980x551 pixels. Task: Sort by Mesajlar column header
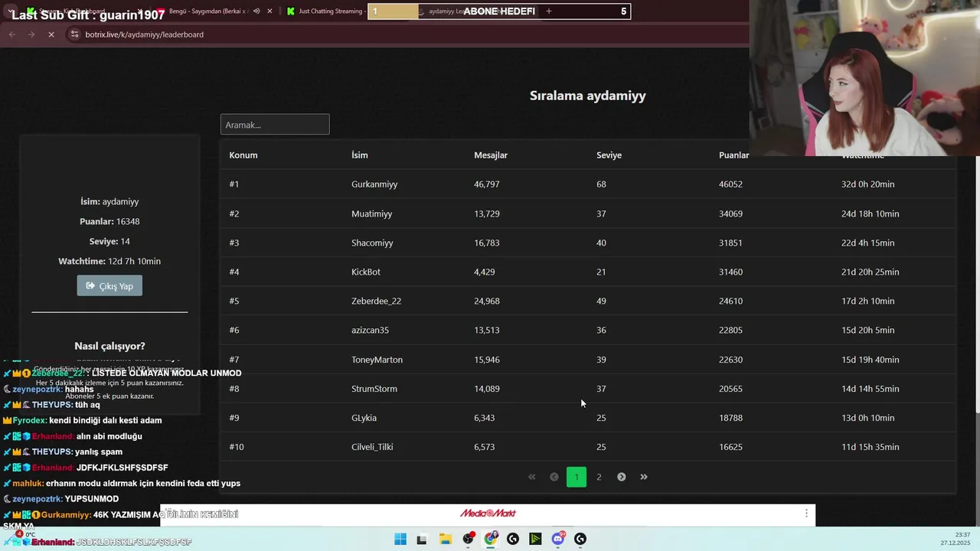coord(491,155)
